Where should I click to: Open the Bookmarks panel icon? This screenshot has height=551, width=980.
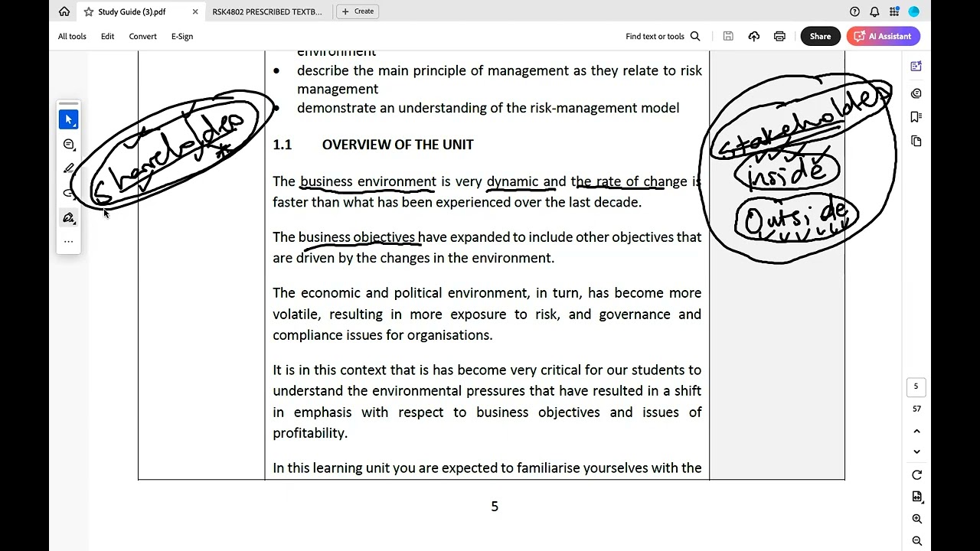(x=916, y=117)
